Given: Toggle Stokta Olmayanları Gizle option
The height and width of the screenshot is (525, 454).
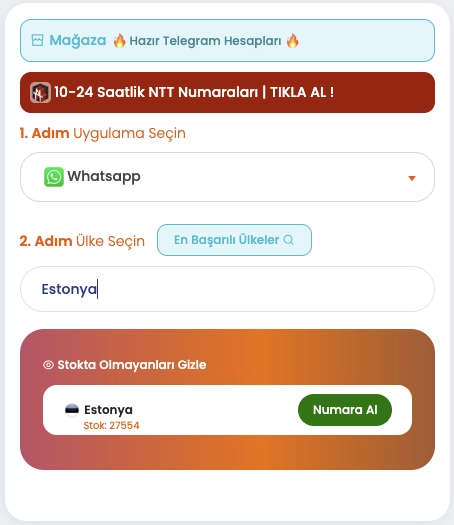Looking at the screenshot, I should [x=125, y=365].
